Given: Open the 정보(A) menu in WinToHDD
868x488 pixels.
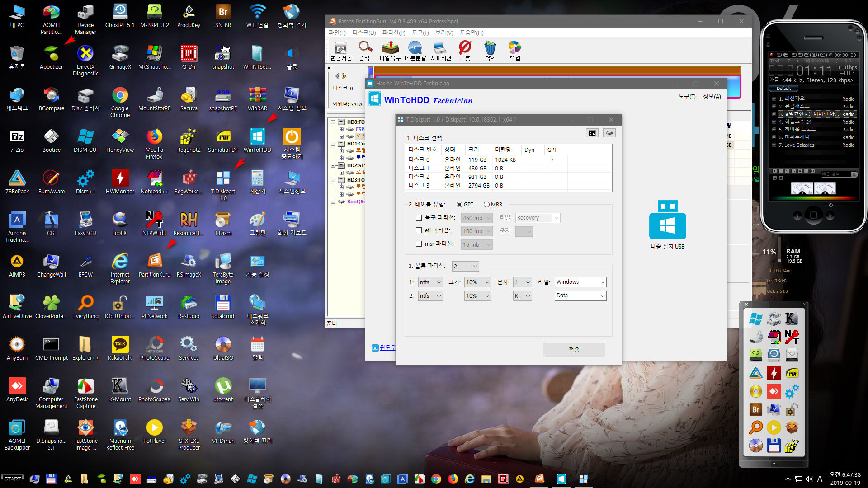Looking at the screenshot, I should coord(712,96).
